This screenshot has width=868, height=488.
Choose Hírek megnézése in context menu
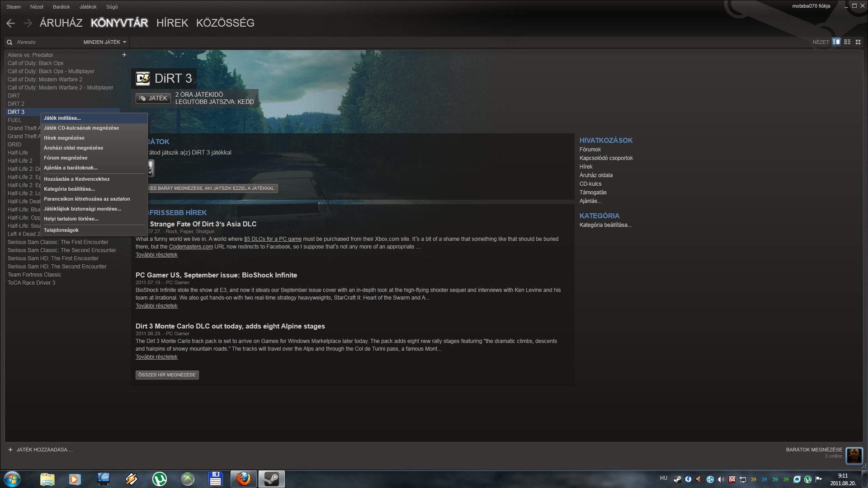click(94, 138)
